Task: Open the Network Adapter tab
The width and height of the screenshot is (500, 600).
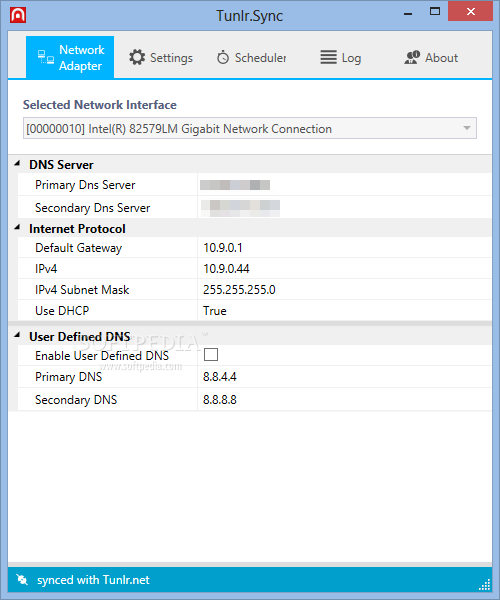Action: point(70,57)
